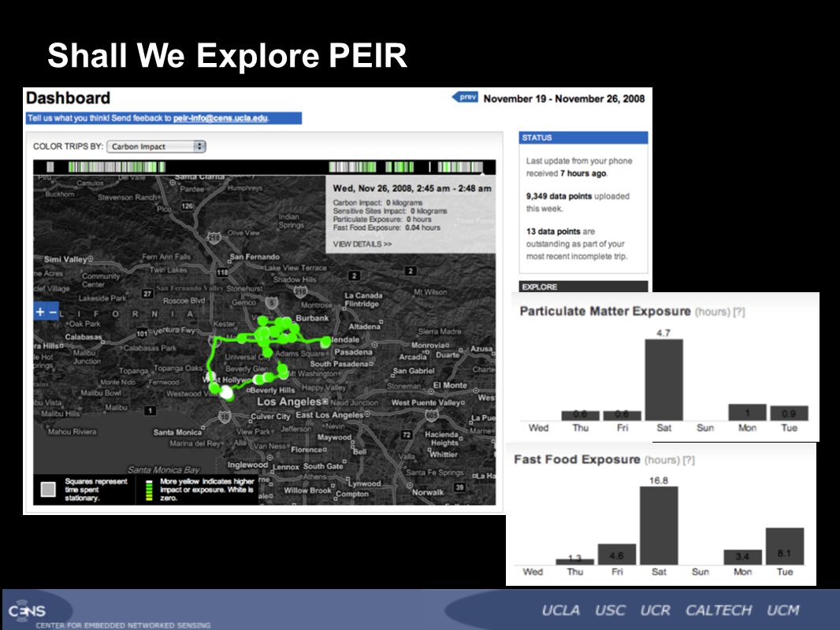Click the CENS logo in footer

tap(27, 611)
